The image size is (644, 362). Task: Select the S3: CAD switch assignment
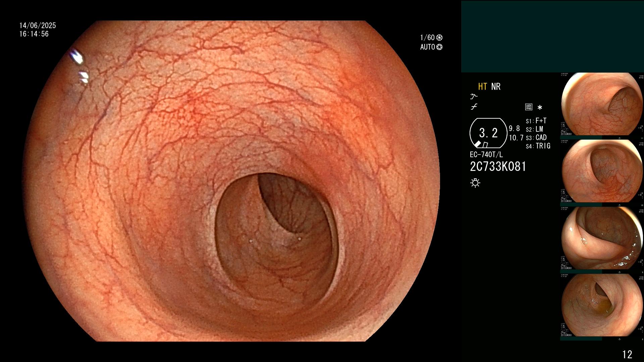(x=536, y=137)
